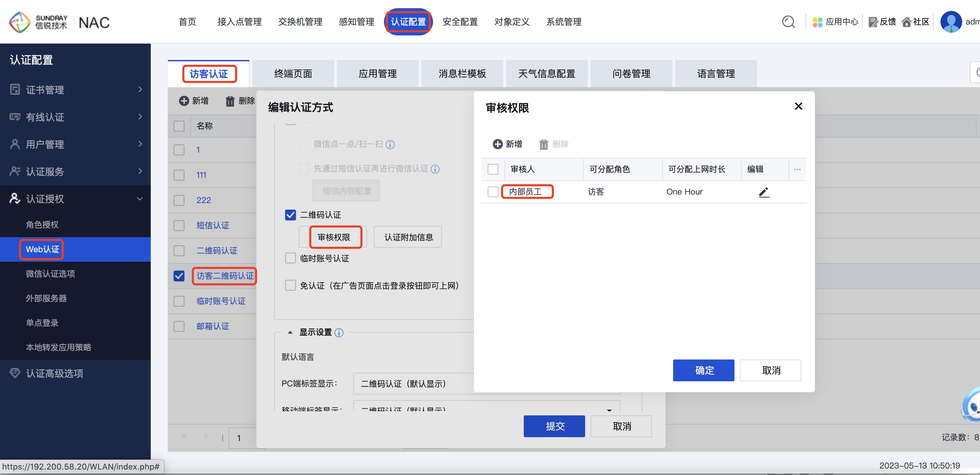Click 取消 in 审核权限 dialog
The width and height of the screenshot is (980, 475).
(x=770, y=370)
